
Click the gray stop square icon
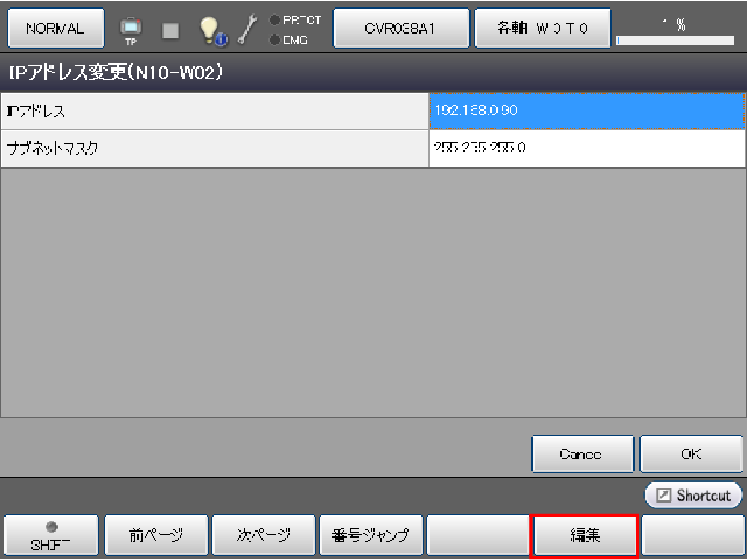point(171,30)
